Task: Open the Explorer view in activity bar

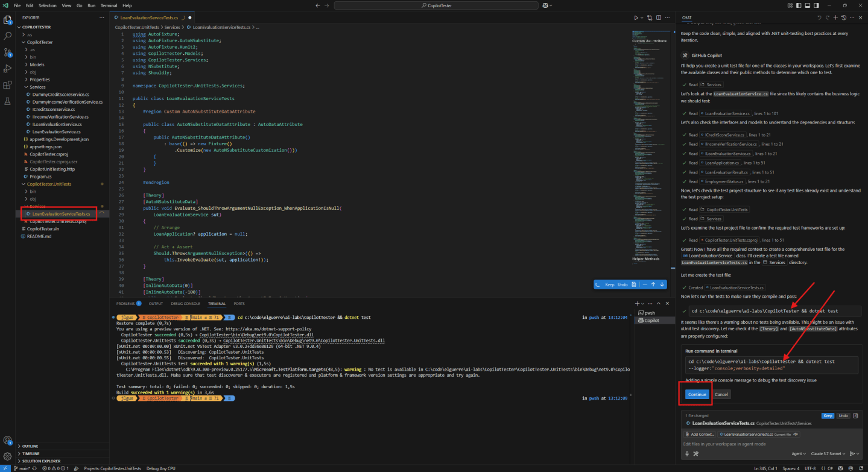Action: pos(8,19)
